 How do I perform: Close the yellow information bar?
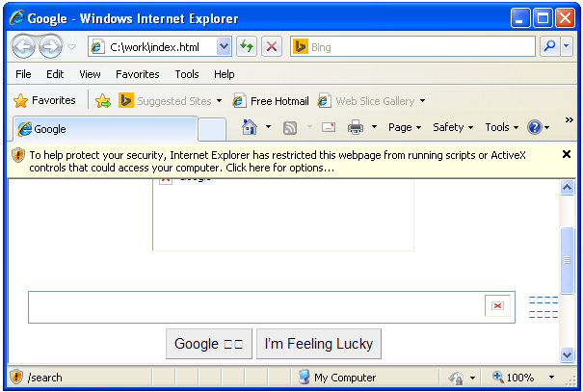point(567,154)
